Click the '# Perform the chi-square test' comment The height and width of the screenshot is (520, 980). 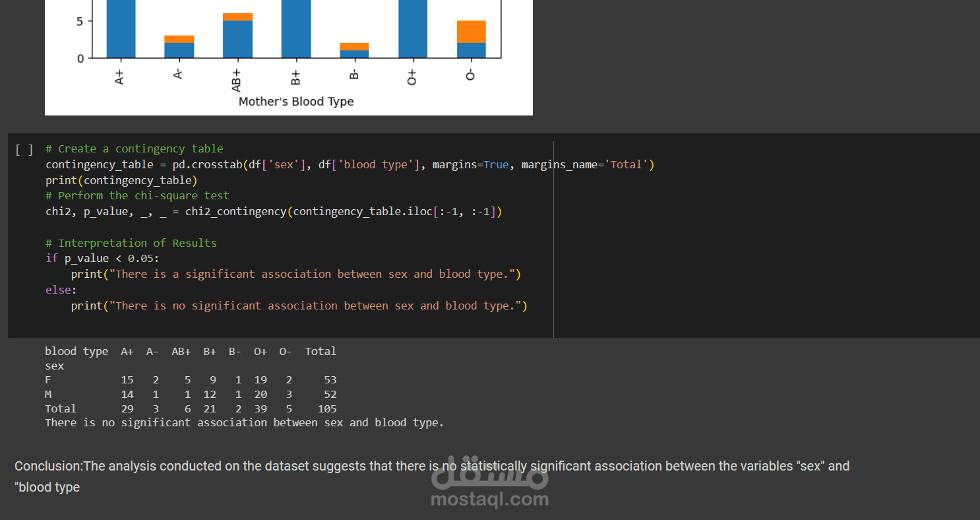(x=137, y=196)
